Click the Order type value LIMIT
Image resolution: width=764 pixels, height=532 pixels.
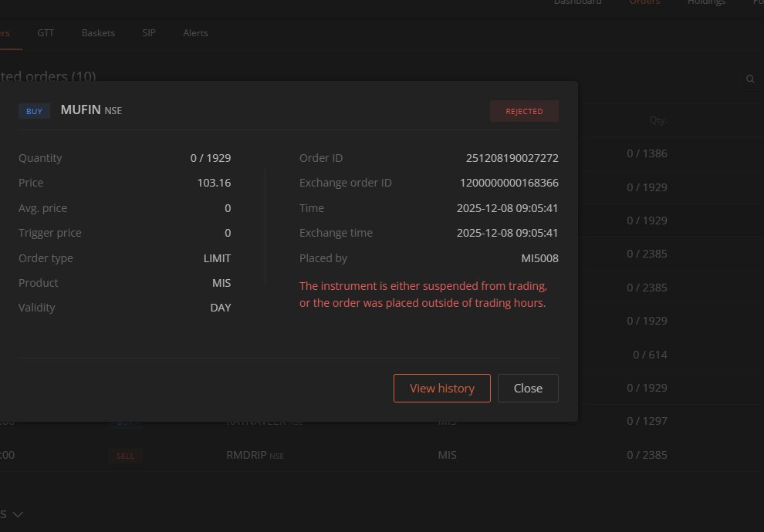217,258
